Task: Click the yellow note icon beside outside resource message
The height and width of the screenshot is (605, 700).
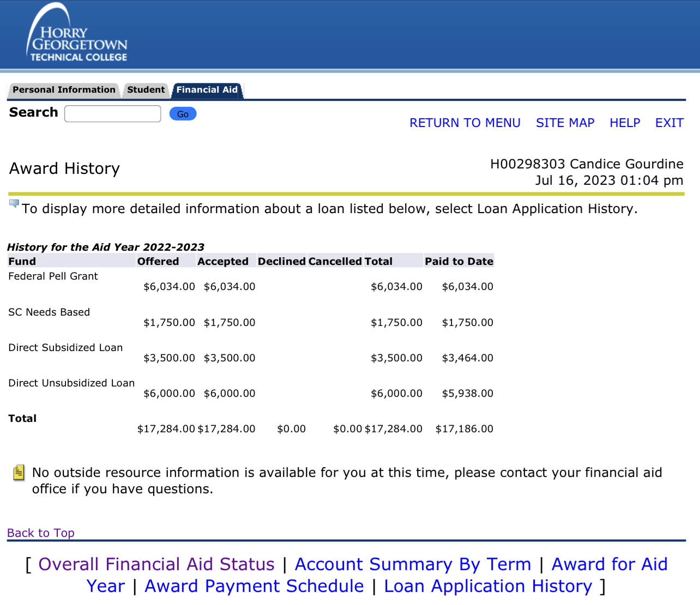Action: (19, 473)
